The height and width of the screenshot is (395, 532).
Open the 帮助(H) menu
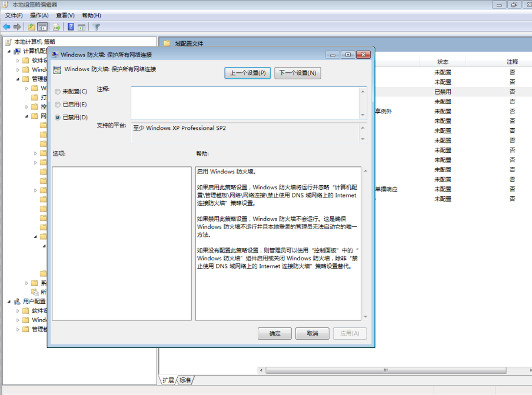(x=92, y=15)
